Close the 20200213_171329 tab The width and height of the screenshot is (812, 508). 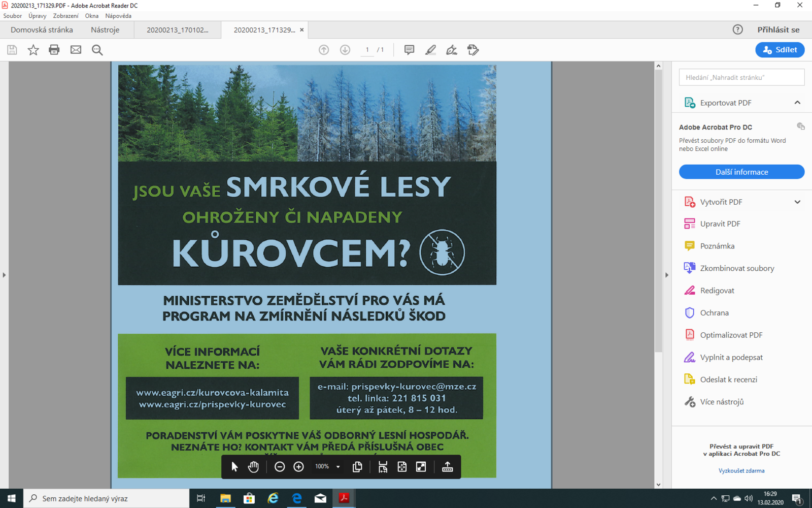301,30
